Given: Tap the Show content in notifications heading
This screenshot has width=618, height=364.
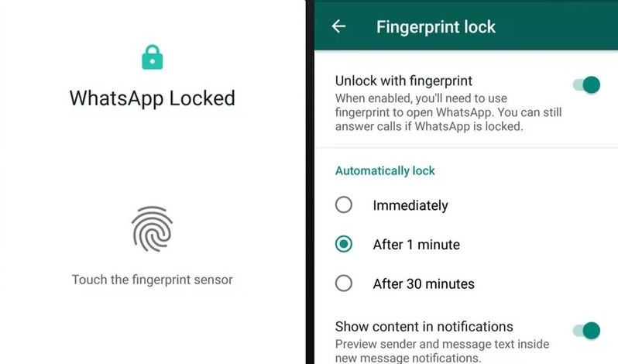Looking at the screenshot, I should click(424, 327).
